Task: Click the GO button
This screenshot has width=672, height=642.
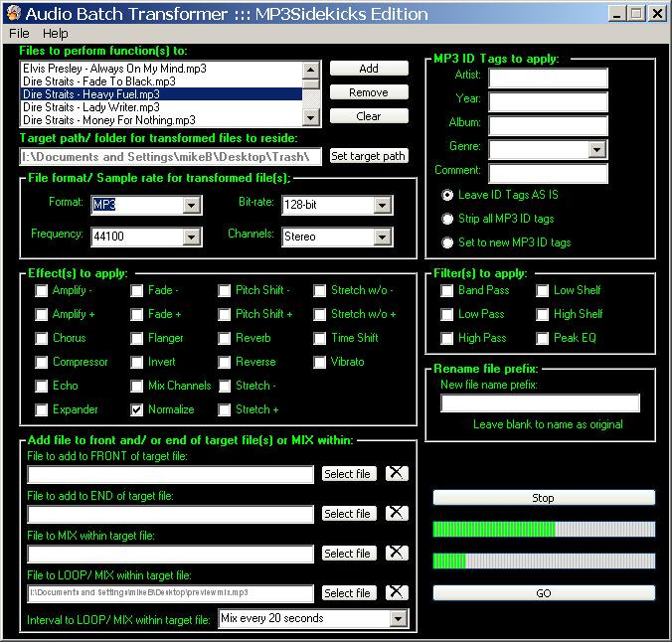Action: click(x=544, y=593)
